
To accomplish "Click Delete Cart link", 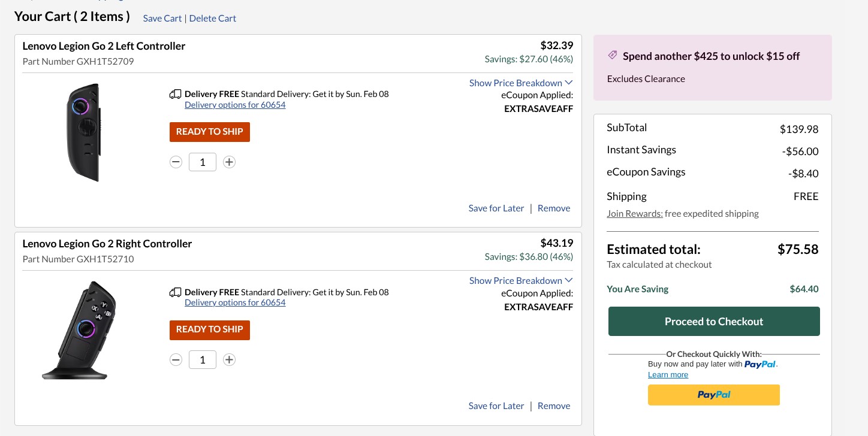I will pos(213,19).
